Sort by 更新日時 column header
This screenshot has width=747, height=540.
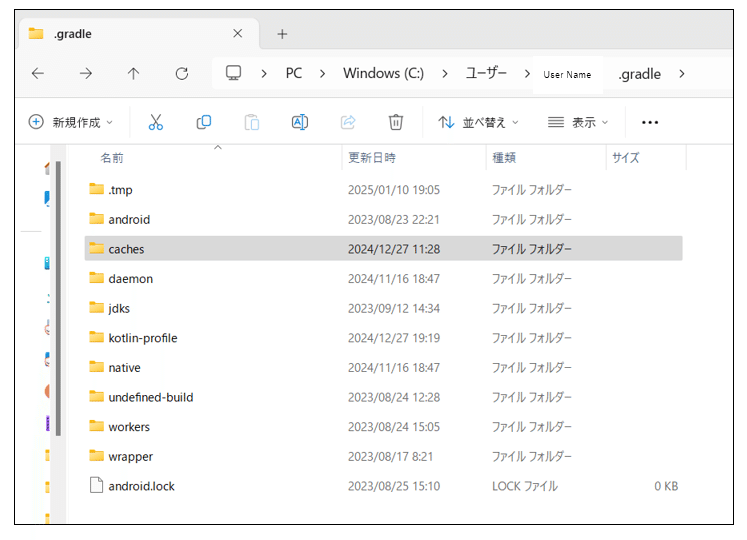372,158
